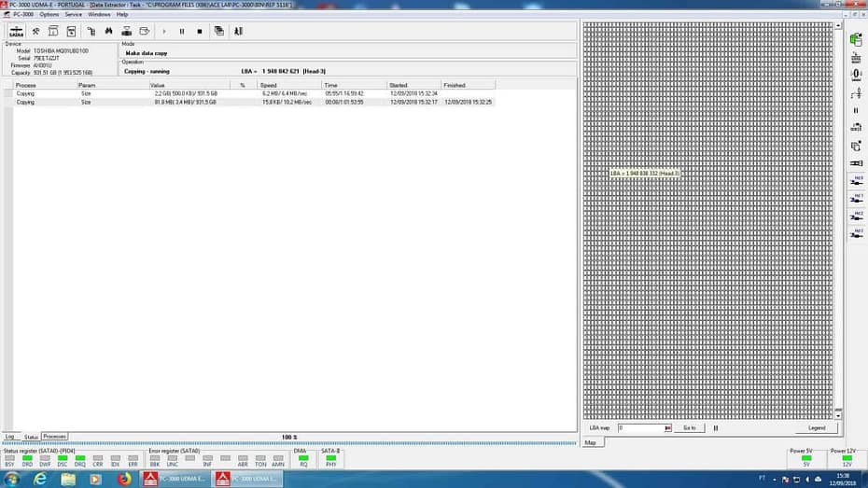The height and width of the screenshot is (488, 868).
Task: Click the binoculars search icon
Action: coord(108,31)
